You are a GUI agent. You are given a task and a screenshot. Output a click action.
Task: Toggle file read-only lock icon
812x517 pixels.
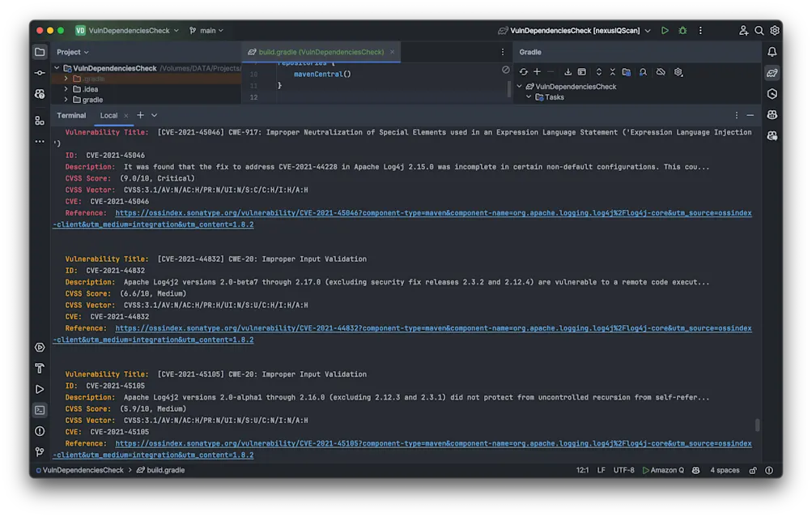coord(753,470)
